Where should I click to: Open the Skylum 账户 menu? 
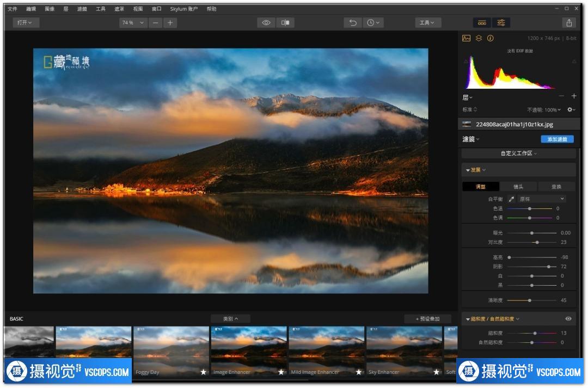pyautogui.click(x=184, y=9)
